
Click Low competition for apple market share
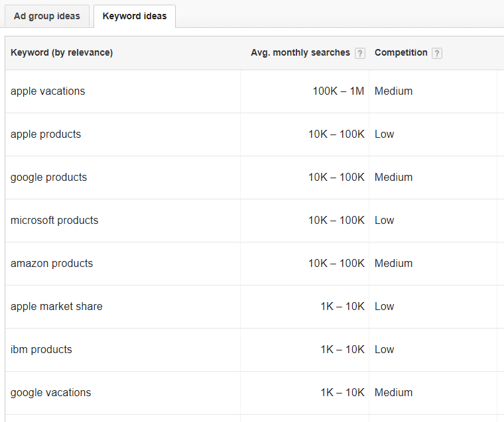pyautogui.click(x=385, y=306)
